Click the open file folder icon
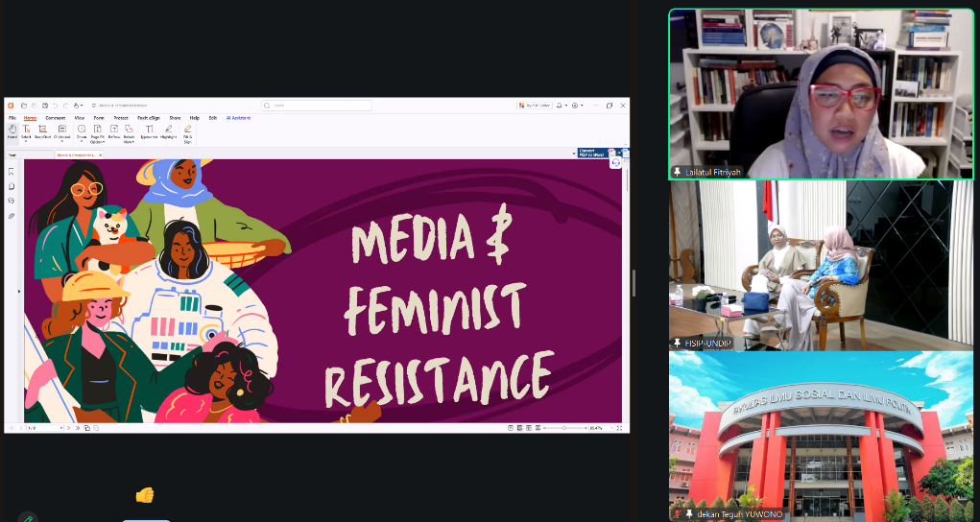 coord(23,106)
